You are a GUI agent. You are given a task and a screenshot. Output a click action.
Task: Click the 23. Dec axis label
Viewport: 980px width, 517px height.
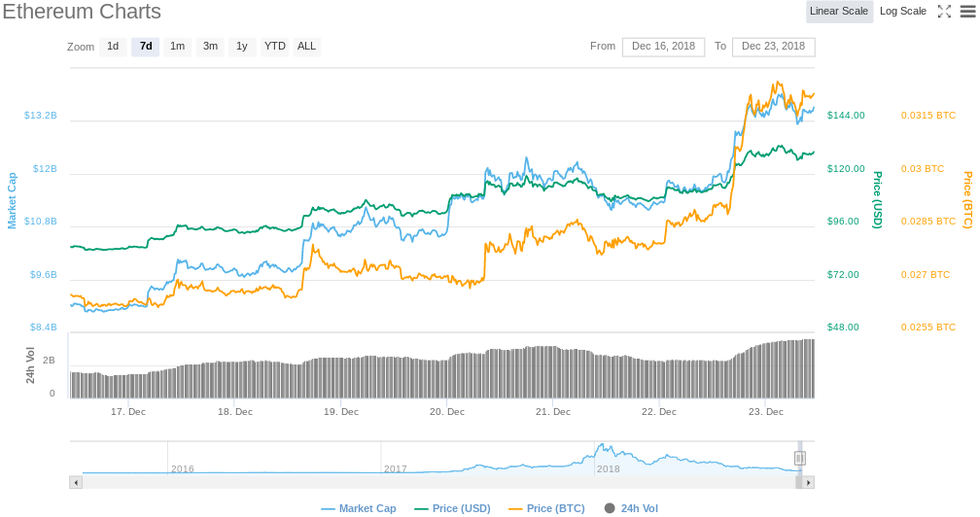click(766, 412)
